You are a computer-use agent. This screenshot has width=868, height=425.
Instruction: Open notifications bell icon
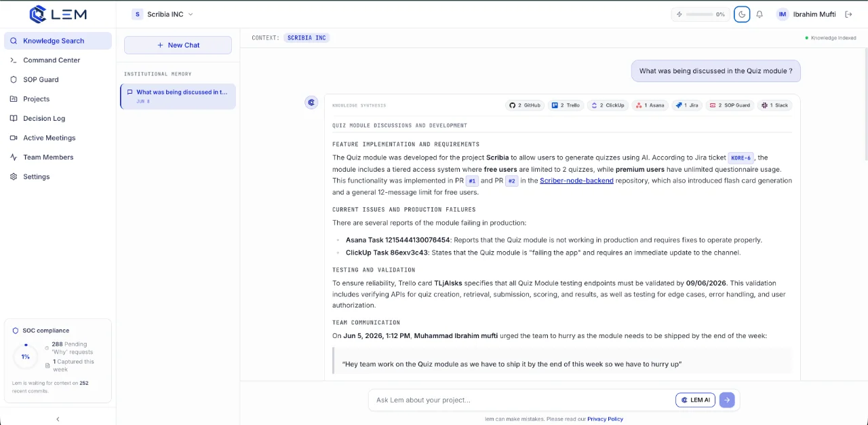click(x=759, y=14)
